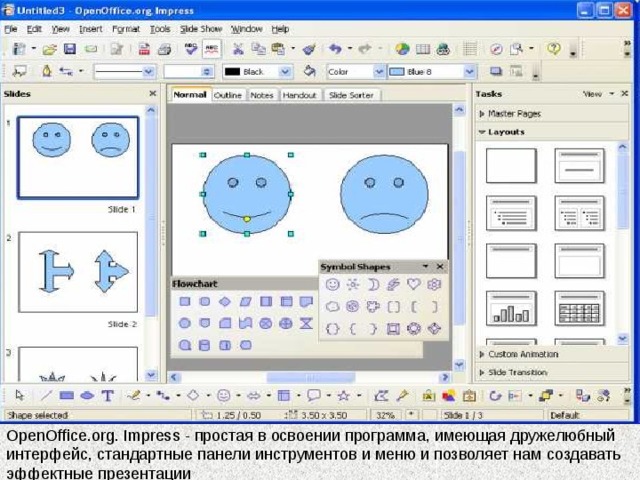Close the Slides panel
This screenshot has width=640, height=480.
click(153, 93)
